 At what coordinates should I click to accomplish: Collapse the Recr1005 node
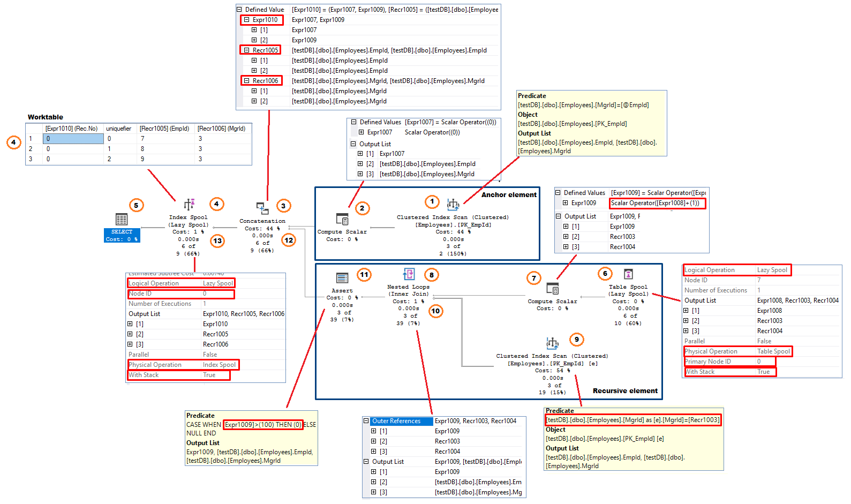[x=247, y=50]
